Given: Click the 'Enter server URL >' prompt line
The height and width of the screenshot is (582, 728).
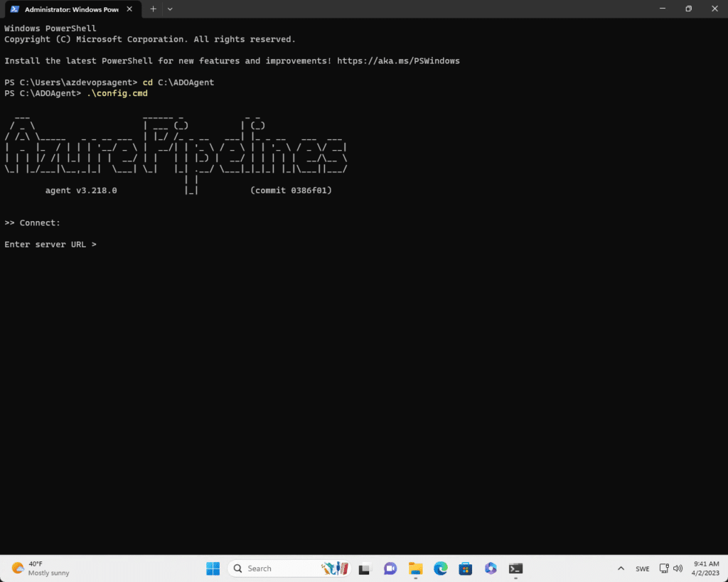Looking at the screenshot, I should [x=50, y=244].
